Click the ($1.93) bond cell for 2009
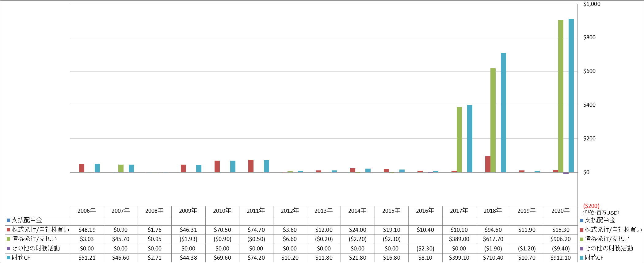Viewport: 644px width, 263px height. [x=189, y=239]
